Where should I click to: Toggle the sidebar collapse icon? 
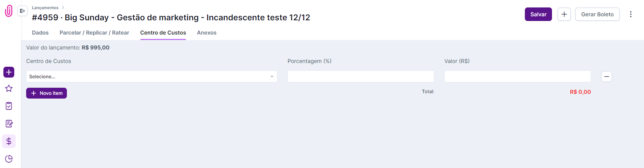(22, 11)
